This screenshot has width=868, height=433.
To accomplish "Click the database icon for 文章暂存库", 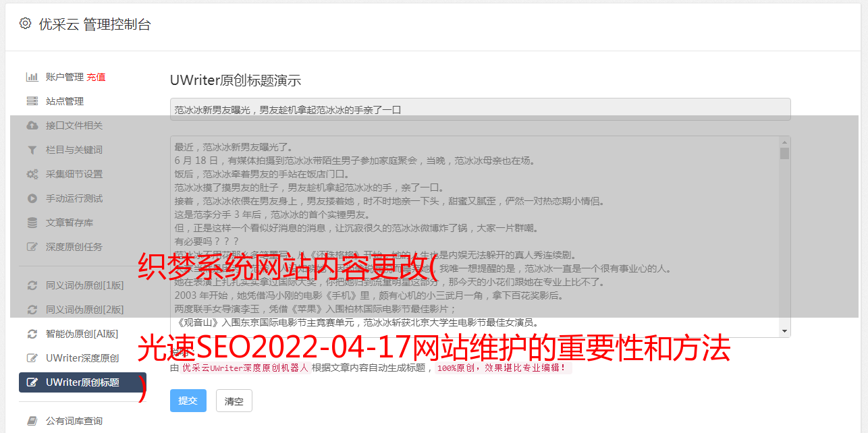I will pyautogui.click(x=32, y=223).
